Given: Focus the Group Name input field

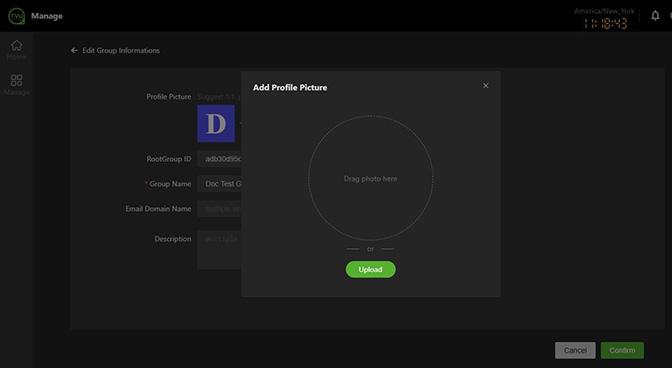Looking at the screenshot, I should 219,184.
